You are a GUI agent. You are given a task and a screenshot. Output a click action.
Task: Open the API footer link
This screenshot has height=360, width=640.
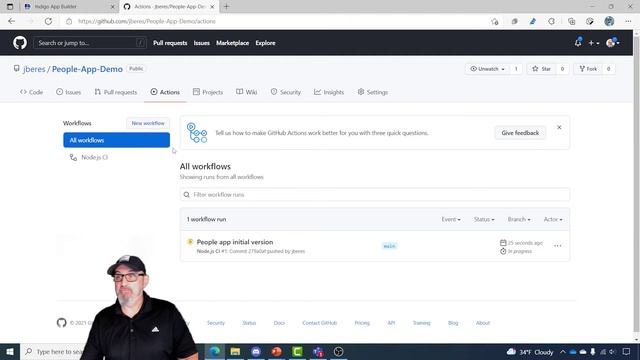pos(391,323)
